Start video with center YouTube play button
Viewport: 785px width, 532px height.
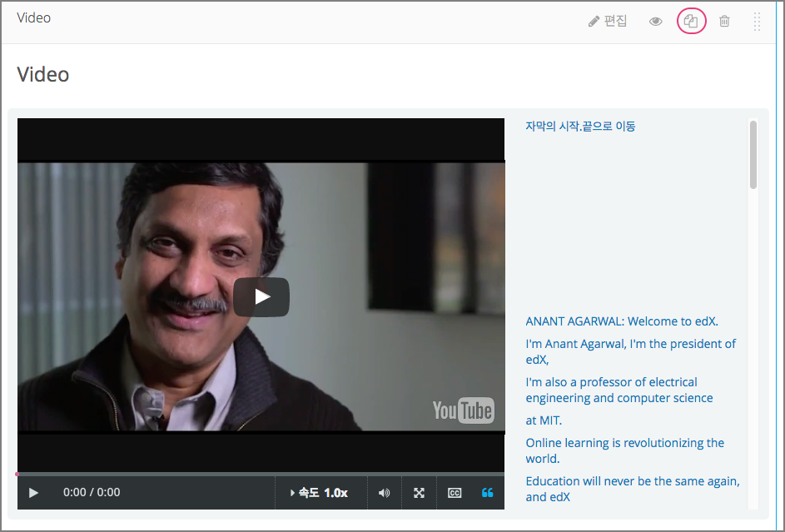261,296
